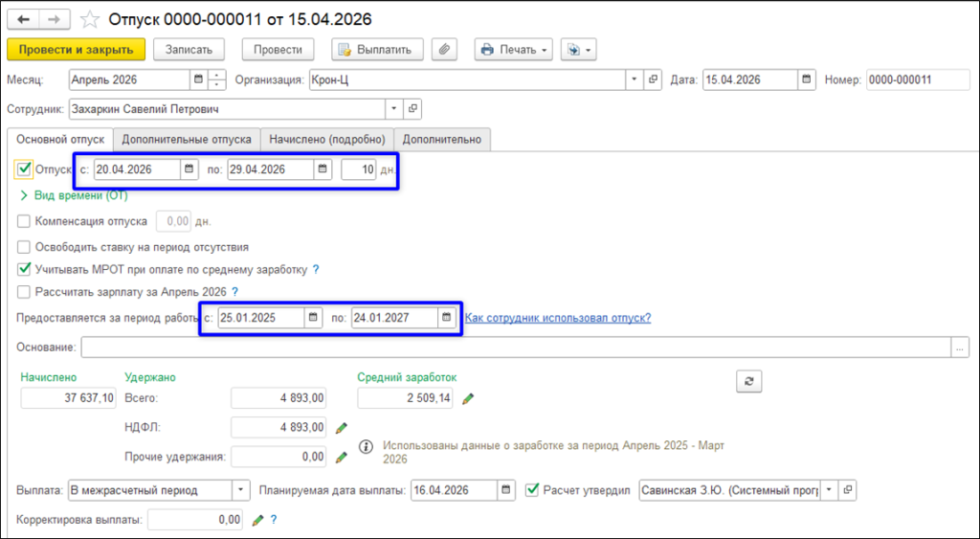
Task: Toggle Учитывать МРОТ при оплате checkbox
Action: [24, 270]
